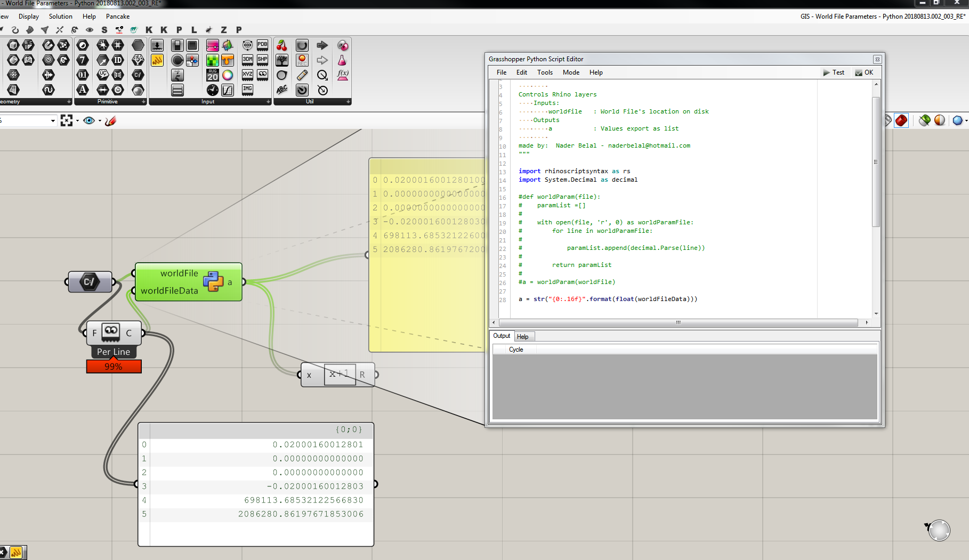Switch to the Help tab below editor
Viewport: 969px width, 560px height.
(x=522, y=337)
